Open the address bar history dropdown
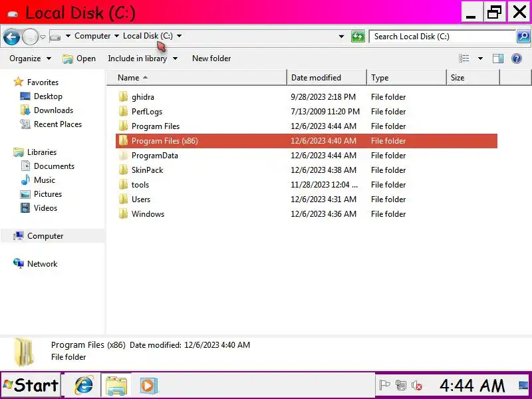 coord(341,37)
